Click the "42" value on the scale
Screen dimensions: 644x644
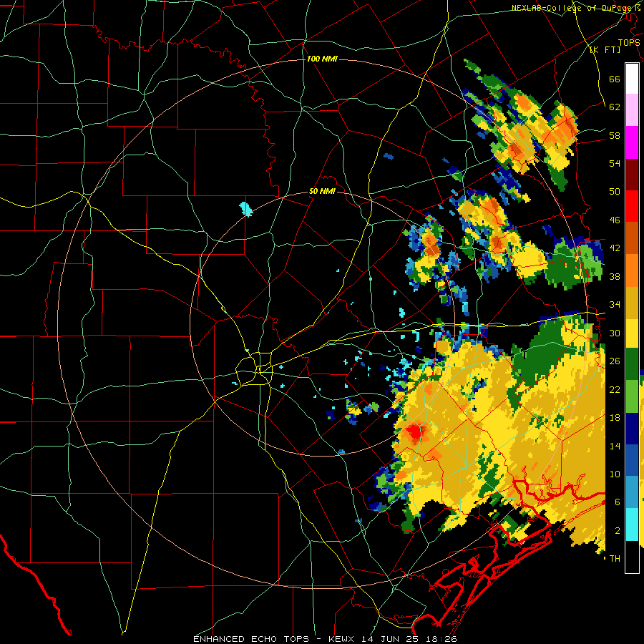[x=615, y=248]
